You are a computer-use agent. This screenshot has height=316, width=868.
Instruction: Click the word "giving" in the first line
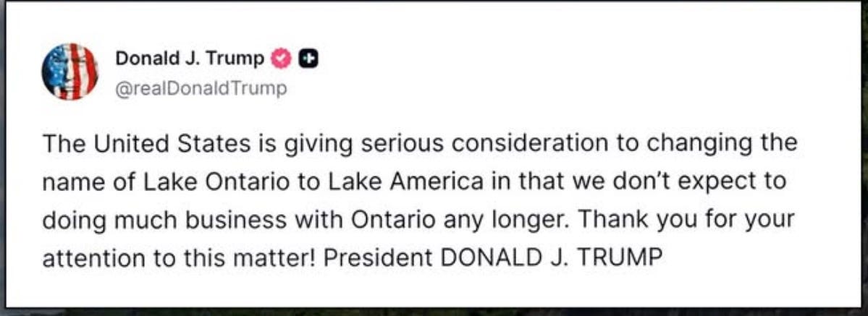point(314,144)
